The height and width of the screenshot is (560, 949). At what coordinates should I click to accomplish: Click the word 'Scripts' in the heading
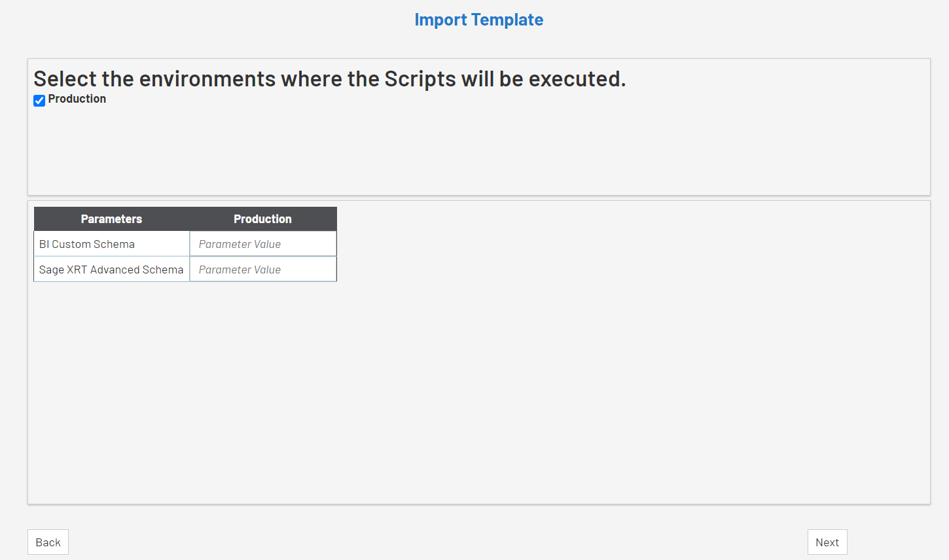(x=420, y=79)
